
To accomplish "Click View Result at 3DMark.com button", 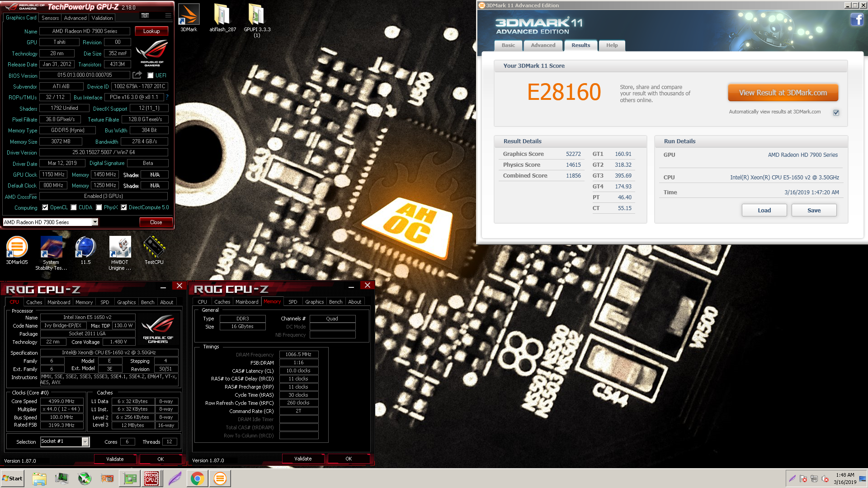I will point(783,93).
